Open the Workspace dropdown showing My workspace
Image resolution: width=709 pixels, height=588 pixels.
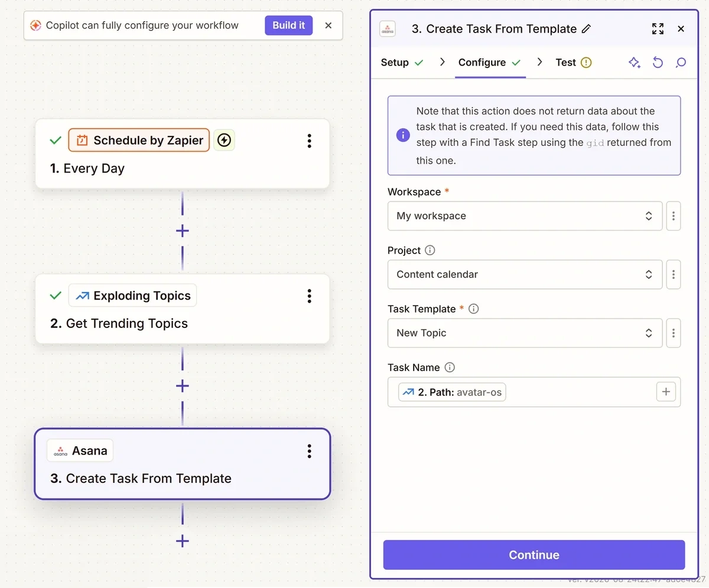[525, 216]
